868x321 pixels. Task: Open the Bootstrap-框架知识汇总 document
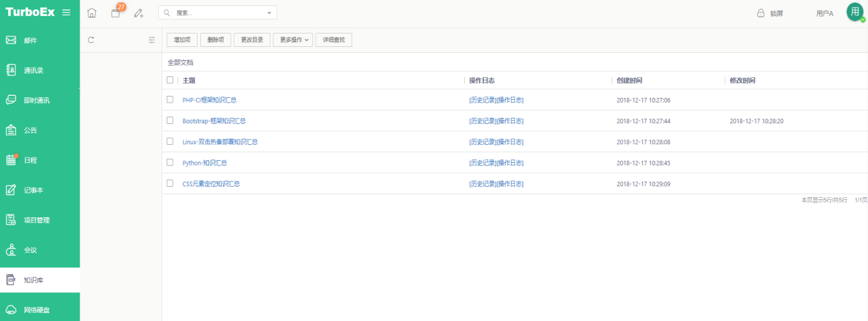(214, 121)
